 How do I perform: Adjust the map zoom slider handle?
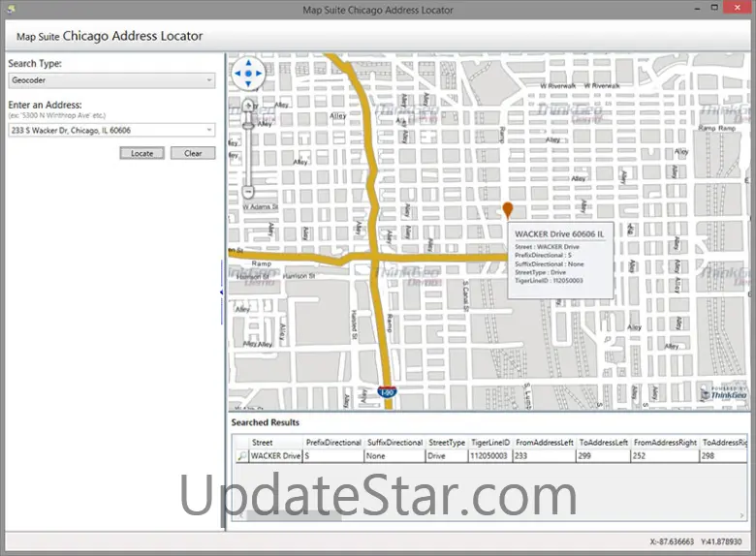[x=248, y=125]
